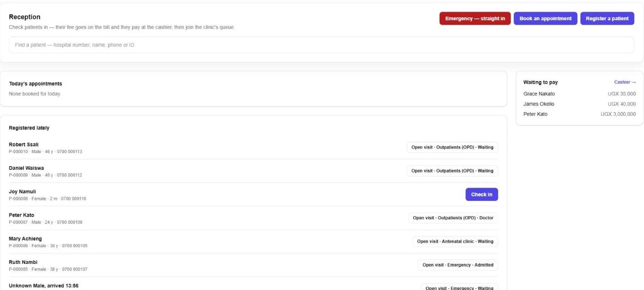Click the Waiting to pay heading
The height and width of the screenshot is (290, 644).
[x=540, y=82]
